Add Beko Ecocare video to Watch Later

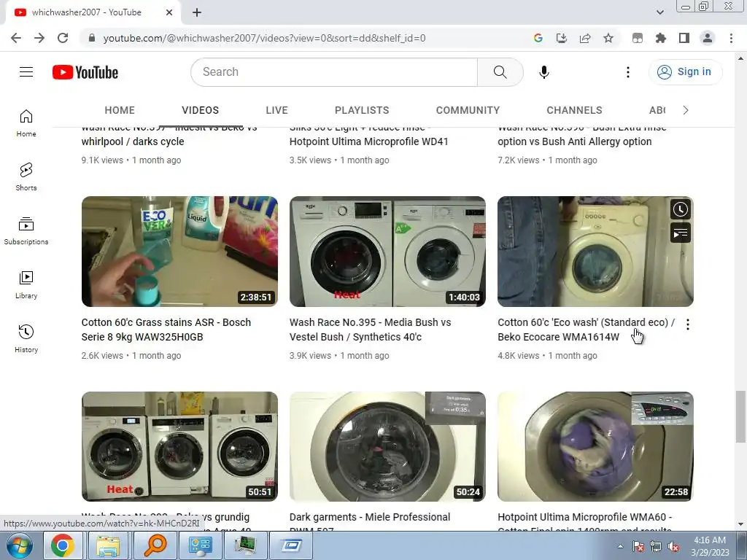coord(681,209)
